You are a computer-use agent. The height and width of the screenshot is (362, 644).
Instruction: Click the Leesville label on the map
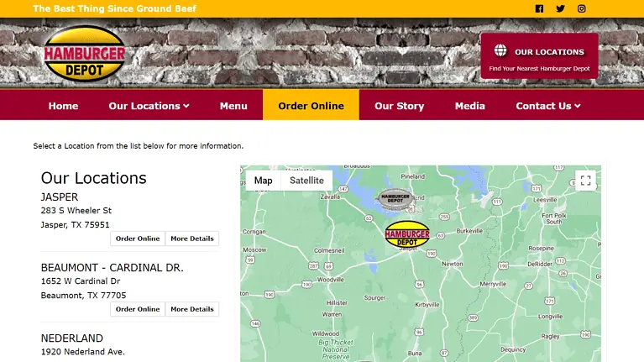click(545, 200)
